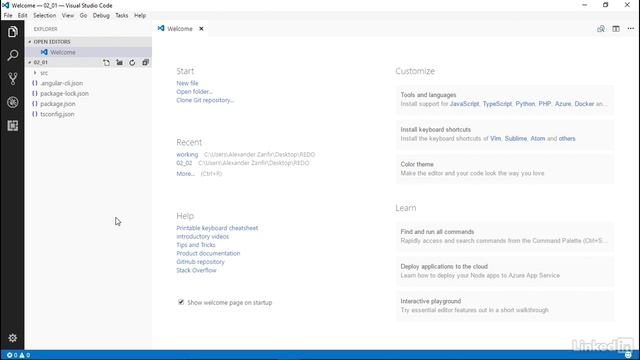The width and height of the screenshot is (640, 360).
Task: Open Source Control view icon
Action: (x=13, y=78)
